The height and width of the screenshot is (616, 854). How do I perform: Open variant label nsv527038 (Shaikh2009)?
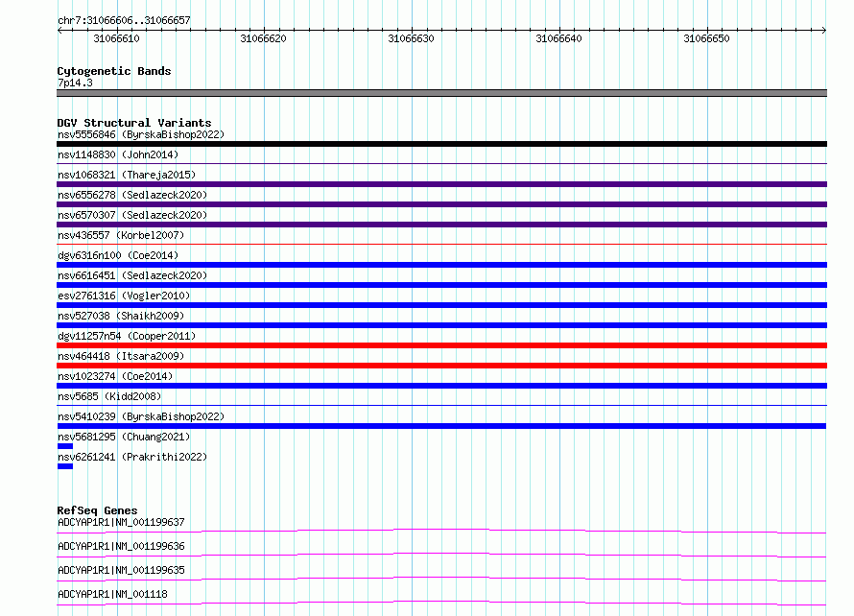pos(121,316)
